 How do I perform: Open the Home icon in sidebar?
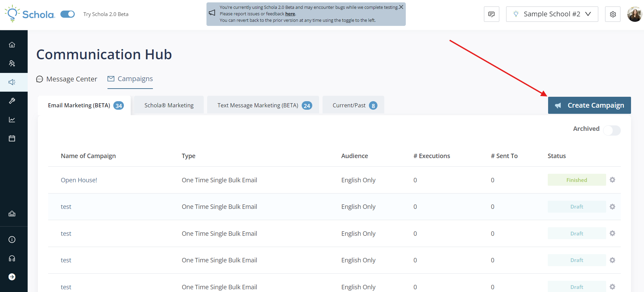tap(12, 45)
